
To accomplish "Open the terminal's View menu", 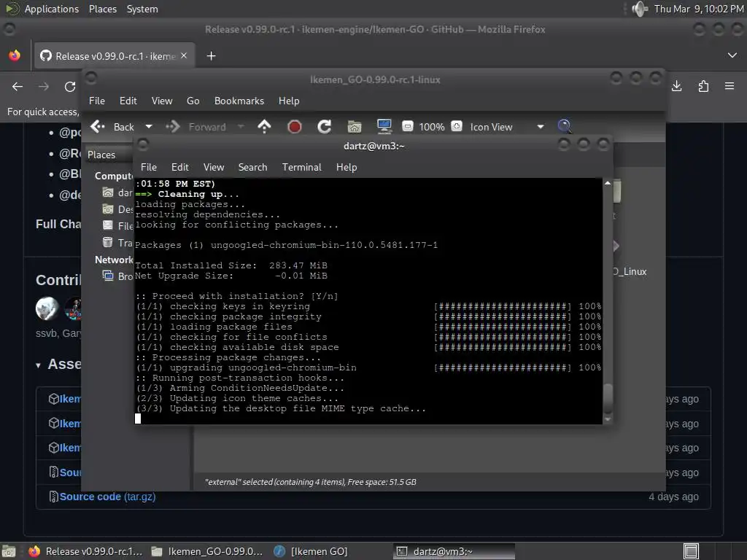I will 214,167.
